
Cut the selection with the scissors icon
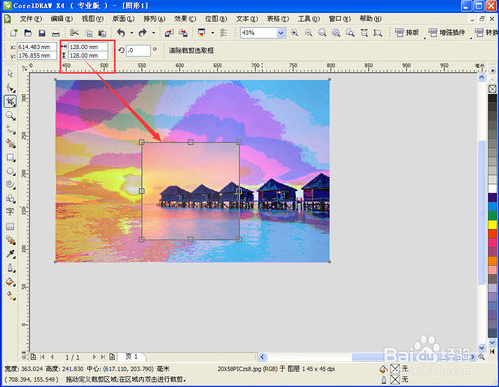point(74,33)
